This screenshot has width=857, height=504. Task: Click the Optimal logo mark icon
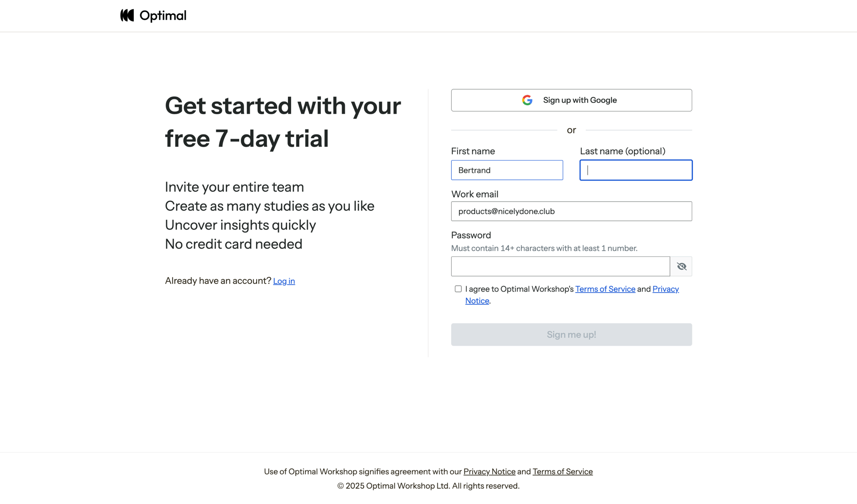[127, 16]
